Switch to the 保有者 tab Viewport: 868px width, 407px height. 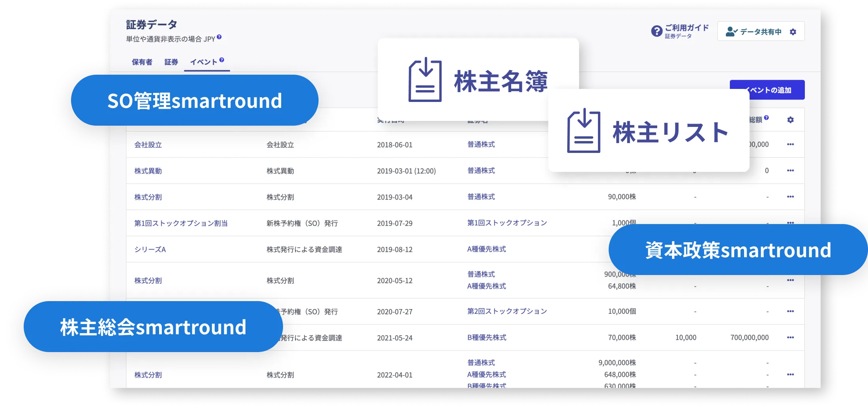(x=142, y=62)
